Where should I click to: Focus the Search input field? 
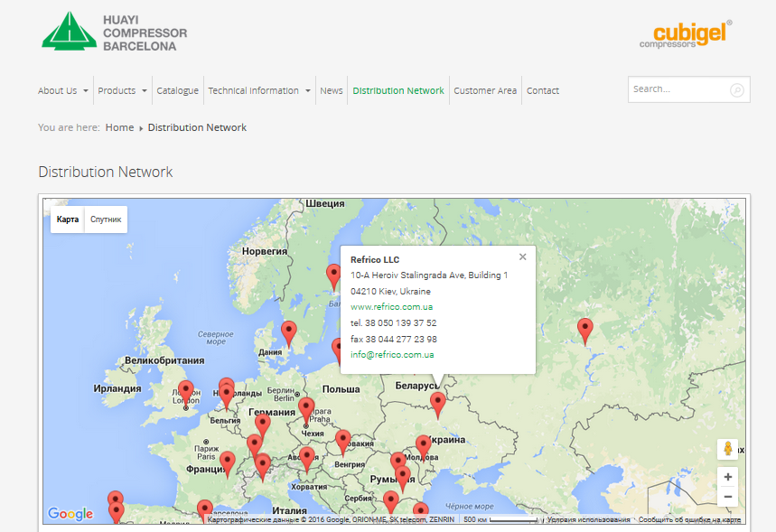click(678, 89)
